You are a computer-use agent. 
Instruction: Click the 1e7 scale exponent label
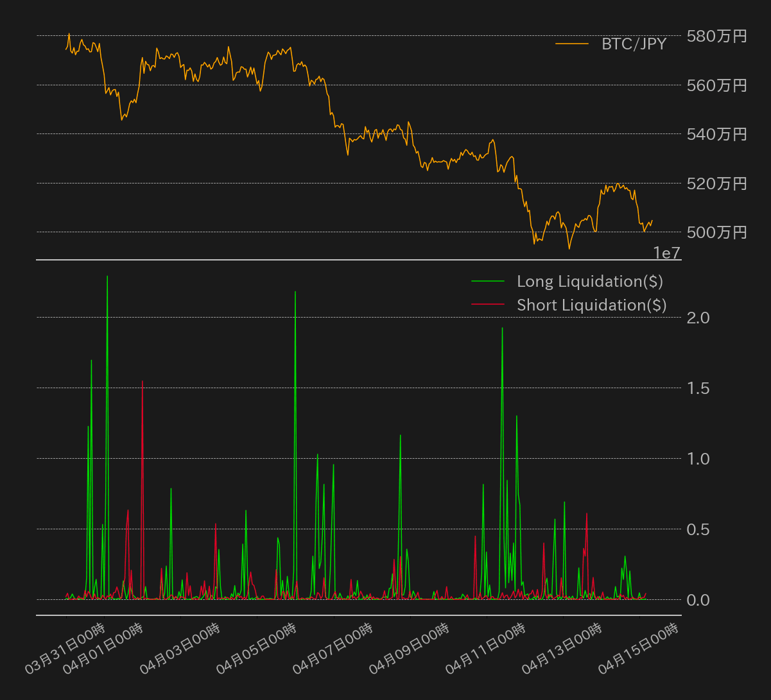[666, 253]
